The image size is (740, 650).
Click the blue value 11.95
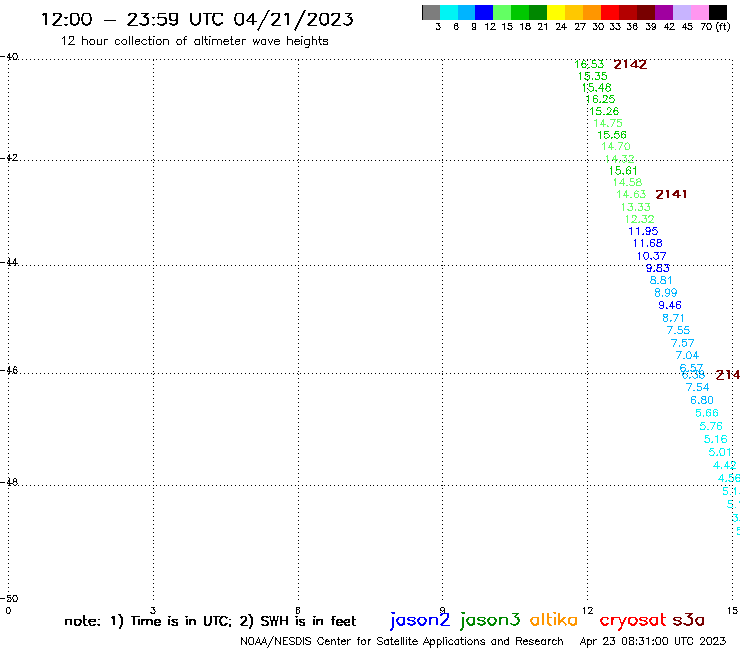click(643, 231)
